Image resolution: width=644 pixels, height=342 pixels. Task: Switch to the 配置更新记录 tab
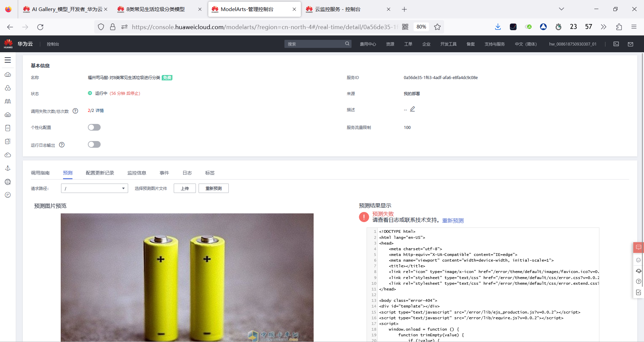100,173
